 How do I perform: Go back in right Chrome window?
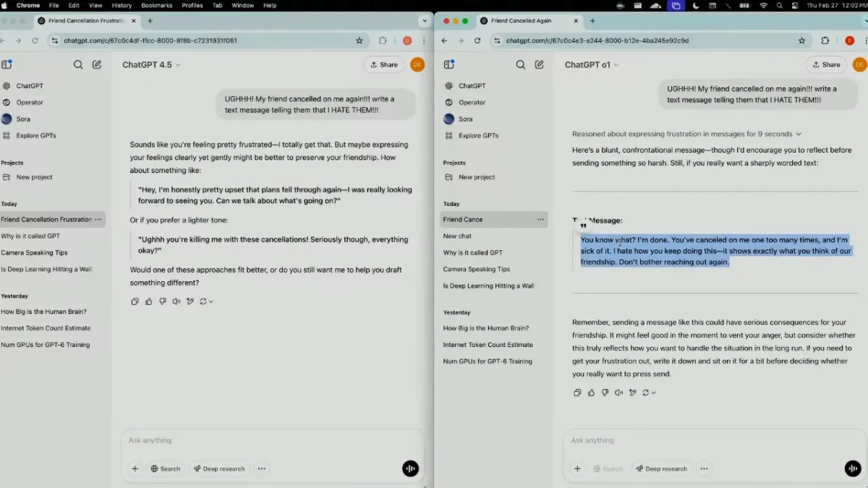click(x=444, y=40)
